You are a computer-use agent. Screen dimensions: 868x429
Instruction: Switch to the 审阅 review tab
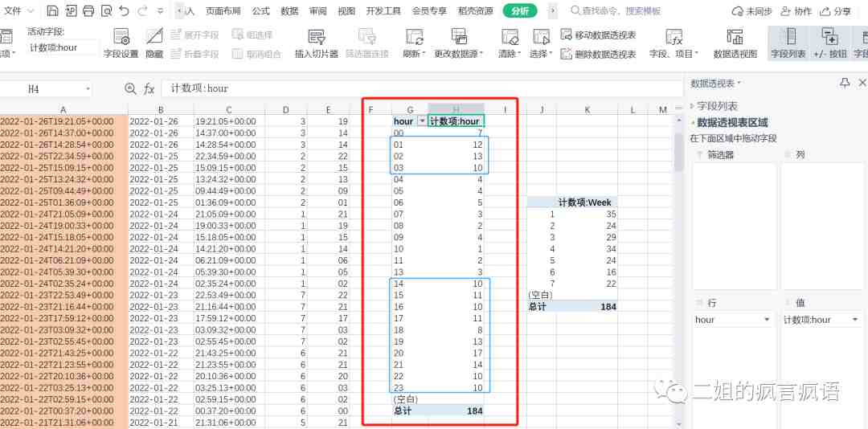pyautogui.click(x=317, y=10)
